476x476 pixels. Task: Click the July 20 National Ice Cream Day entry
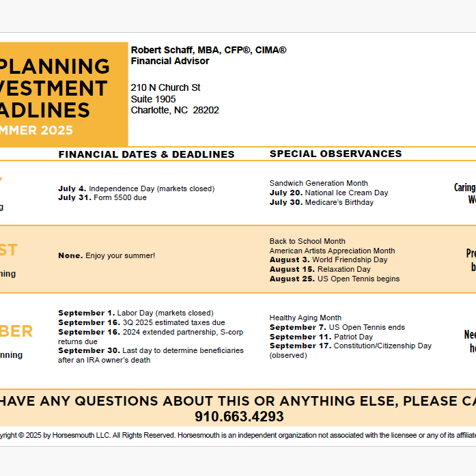pyautogui.click(x=328, y=193)
